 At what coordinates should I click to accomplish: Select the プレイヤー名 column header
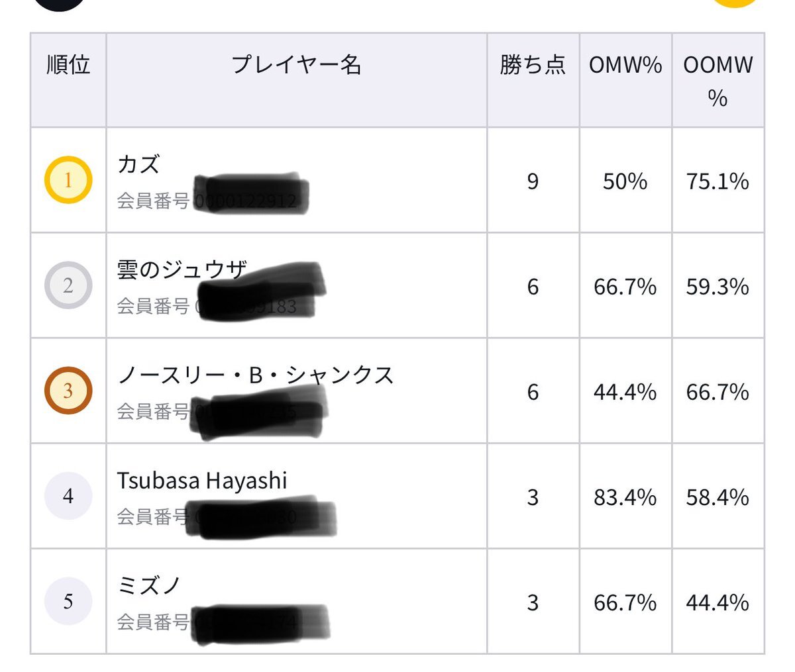pos(296,65)
